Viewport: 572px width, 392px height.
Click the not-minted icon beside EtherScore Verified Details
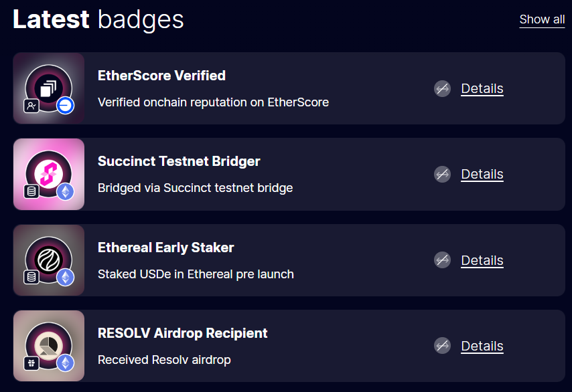442,88
